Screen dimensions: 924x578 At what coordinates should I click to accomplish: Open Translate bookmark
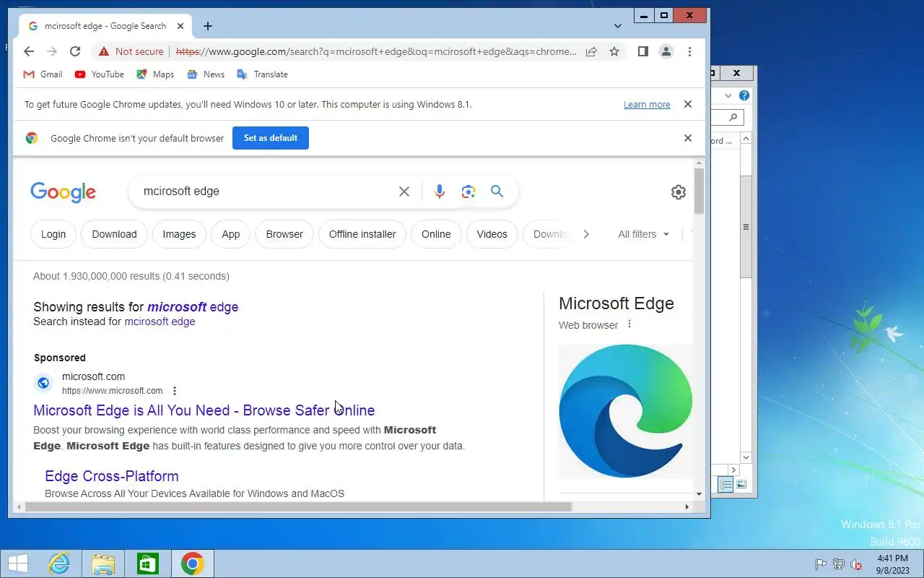(x=262, y=74)
